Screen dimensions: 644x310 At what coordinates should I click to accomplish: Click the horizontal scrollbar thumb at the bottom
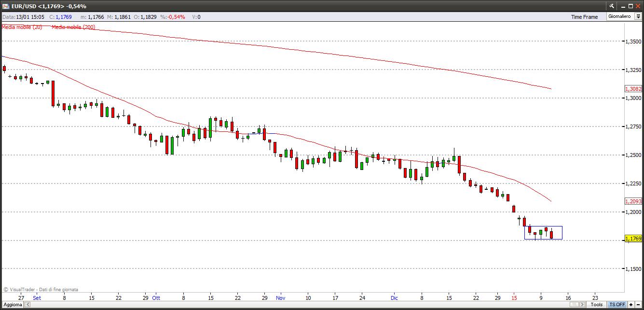574,305
